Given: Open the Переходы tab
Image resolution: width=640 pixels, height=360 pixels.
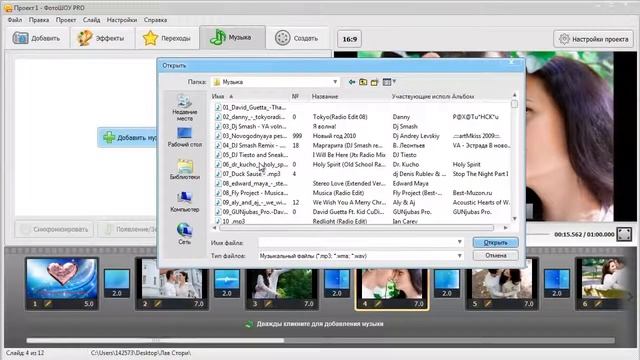Looking at the screenshot, I should 167,38.
